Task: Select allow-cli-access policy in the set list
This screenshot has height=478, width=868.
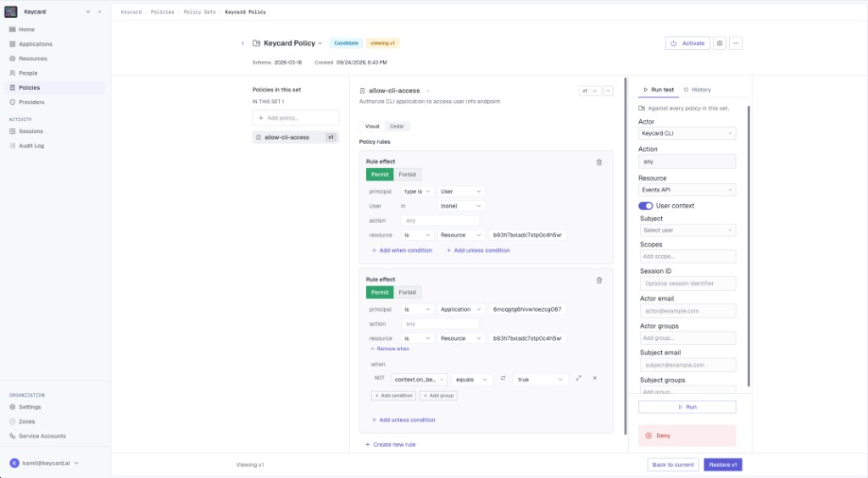Action: coord(296,137)
